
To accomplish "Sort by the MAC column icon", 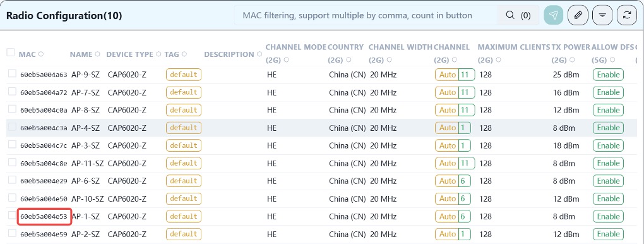I will (x=41, y=54).
